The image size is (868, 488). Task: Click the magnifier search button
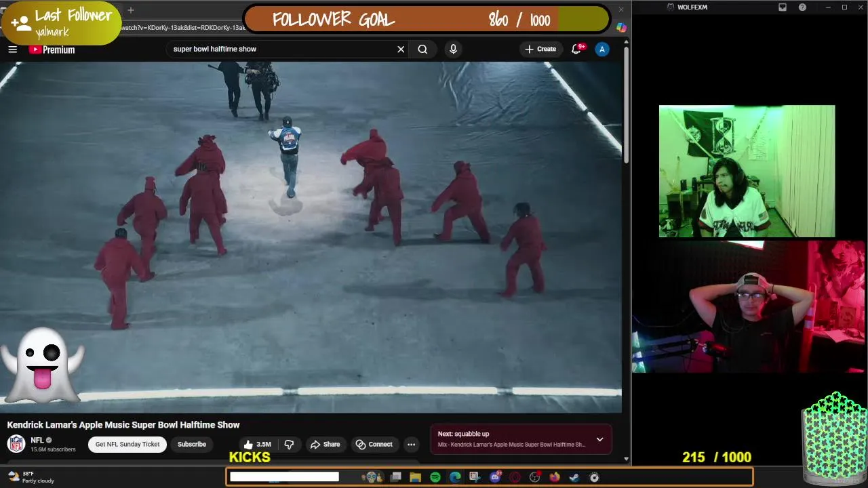tap(422, 49)
